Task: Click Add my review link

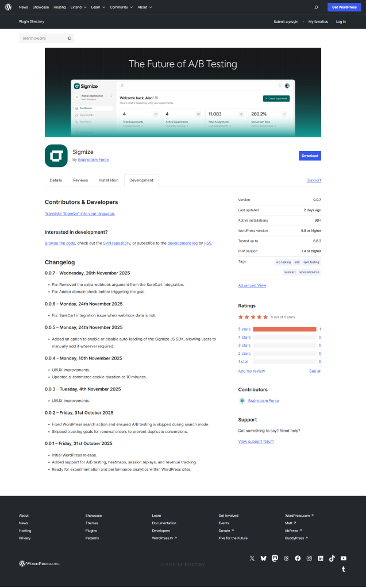Action: point(252,372)
